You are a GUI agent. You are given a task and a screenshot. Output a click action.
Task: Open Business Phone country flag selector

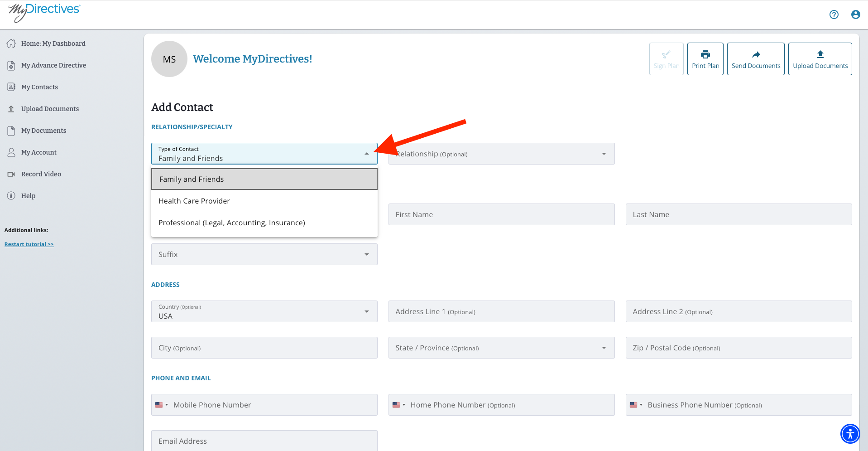click(x=636, y=405)
